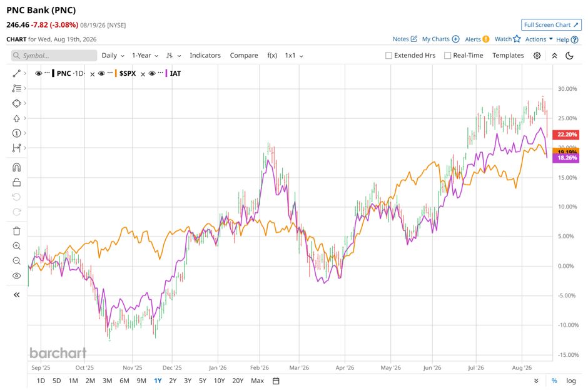Select the Max time range
The height and width of the screenshot is (390, 588).
[257, 381]
